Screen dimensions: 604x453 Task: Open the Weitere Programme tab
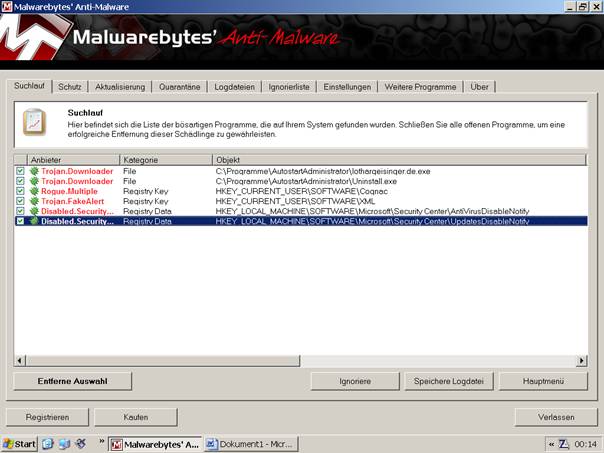420,87
